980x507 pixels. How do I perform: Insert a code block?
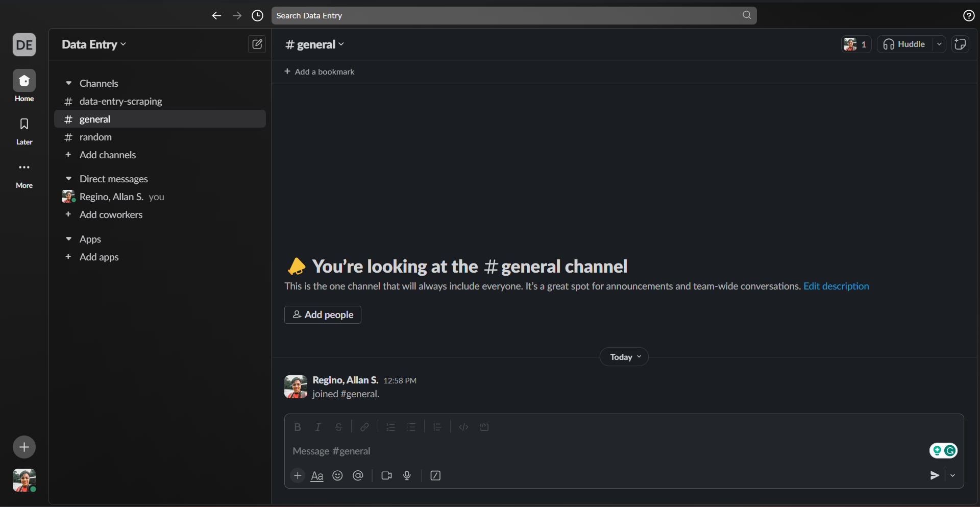(484, 427)
